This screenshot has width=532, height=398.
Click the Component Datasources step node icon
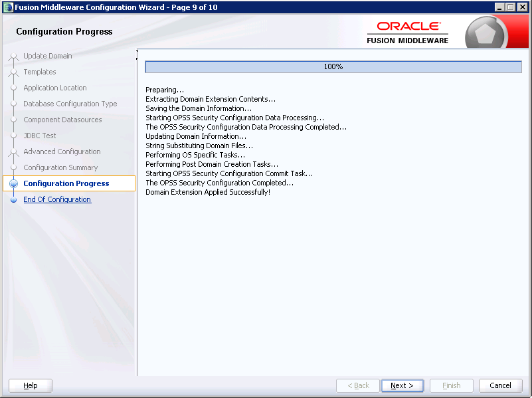[x=13, y=120]
